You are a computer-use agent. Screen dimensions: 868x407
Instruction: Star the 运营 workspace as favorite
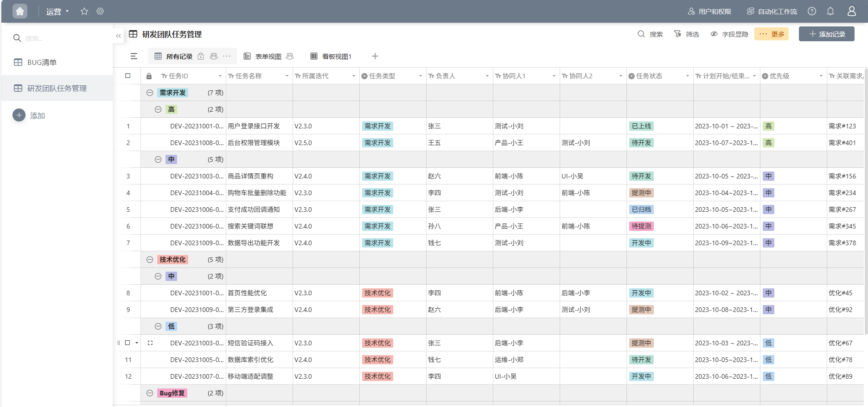click(x=84, y=11)
